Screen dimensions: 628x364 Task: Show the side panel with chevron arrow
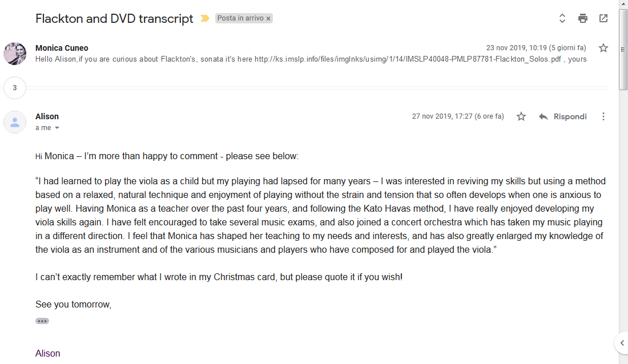(x=622, y=343)
